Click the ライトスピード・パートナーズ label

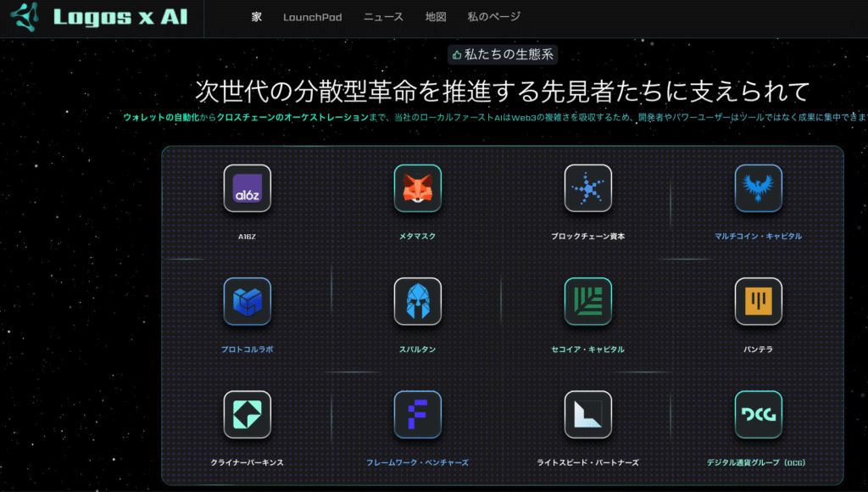pos(588,462)
